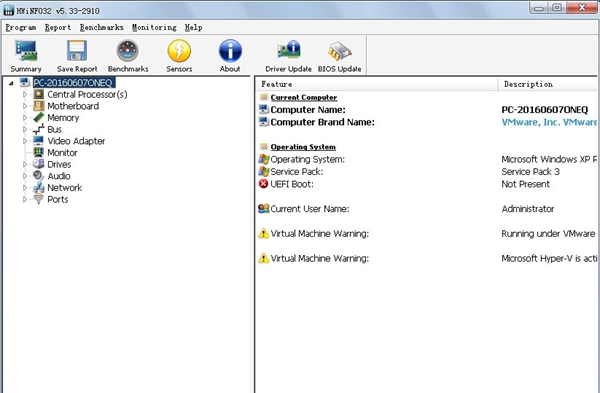The width and height of the screenshot is (600, 393).
Task: Select the Ports tree icon
Action: [x=39, y=199]
